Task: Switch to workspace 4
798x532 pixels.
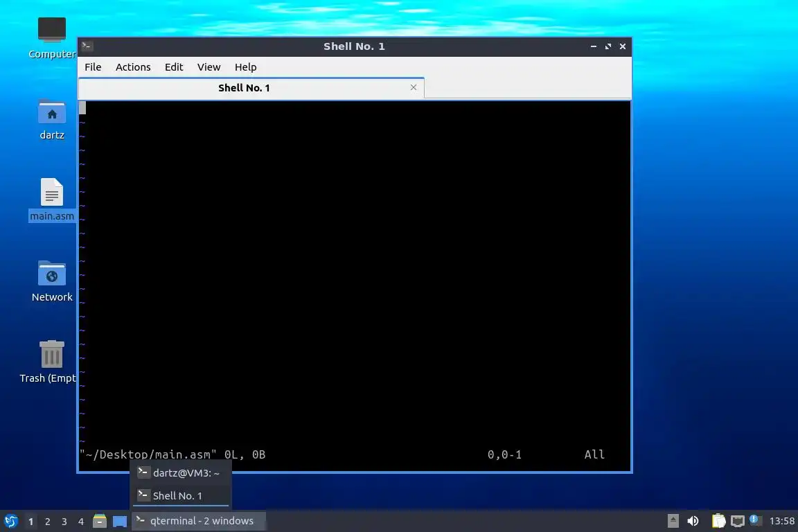Action: [81, 522]
